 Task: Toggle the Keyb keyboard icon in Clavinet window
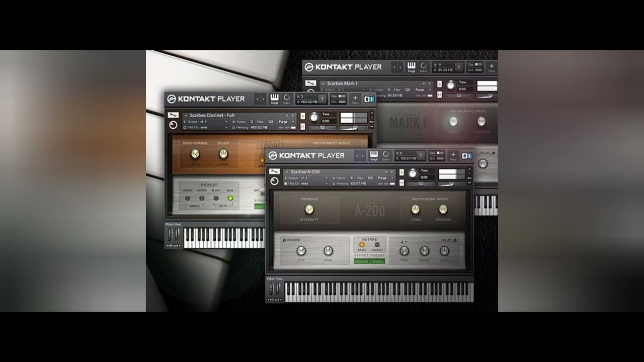coord(275,99)
